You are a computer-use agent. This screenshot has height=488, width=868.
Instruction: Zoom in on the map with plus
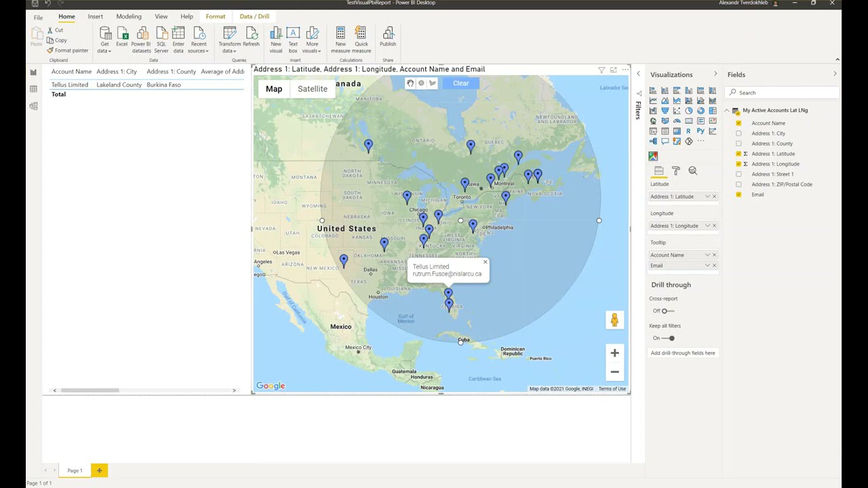614,352
